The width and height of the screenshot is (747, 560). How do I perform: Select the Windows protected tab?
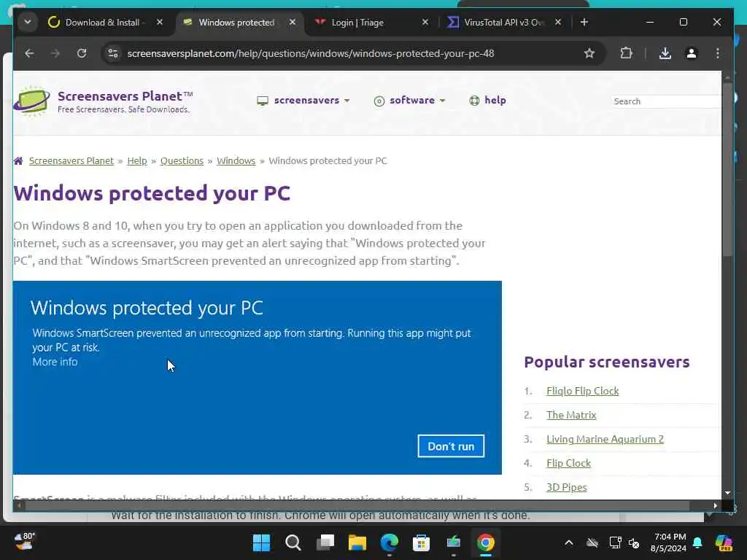pos(236,23)
